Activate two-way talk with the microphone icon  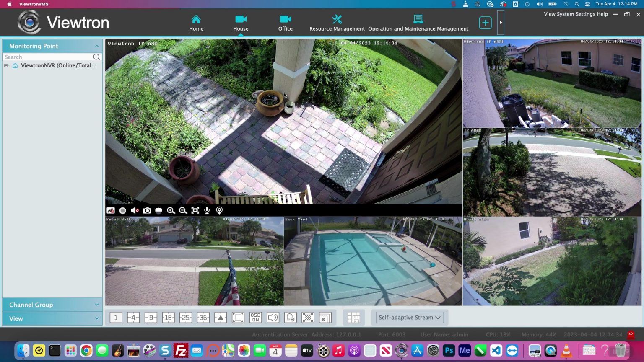[x=206, y=210]
